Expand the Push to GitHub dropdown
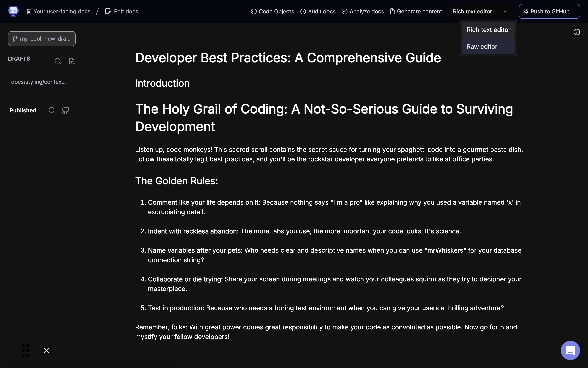 coord(574,11)
